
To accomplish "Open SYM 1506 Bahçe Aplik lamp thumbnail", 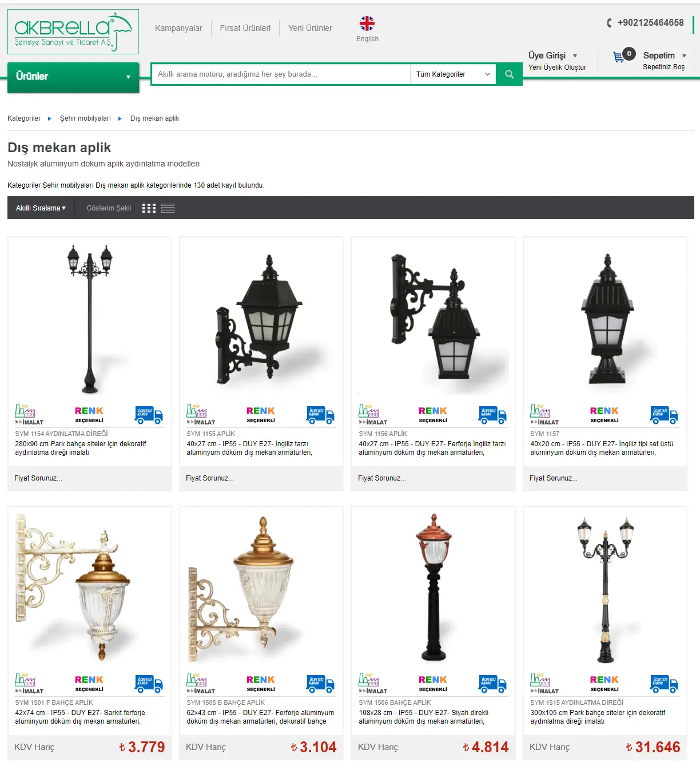I will click(433, 587).
